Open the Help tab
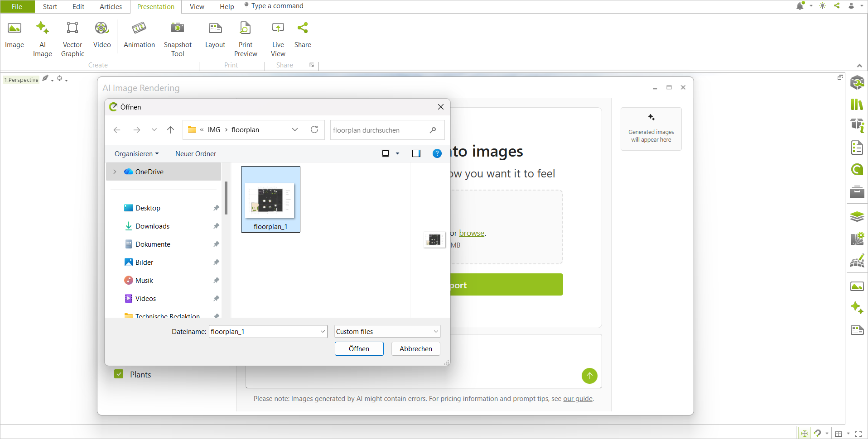Viewport: 868px width, 439px height. point(227,6)
